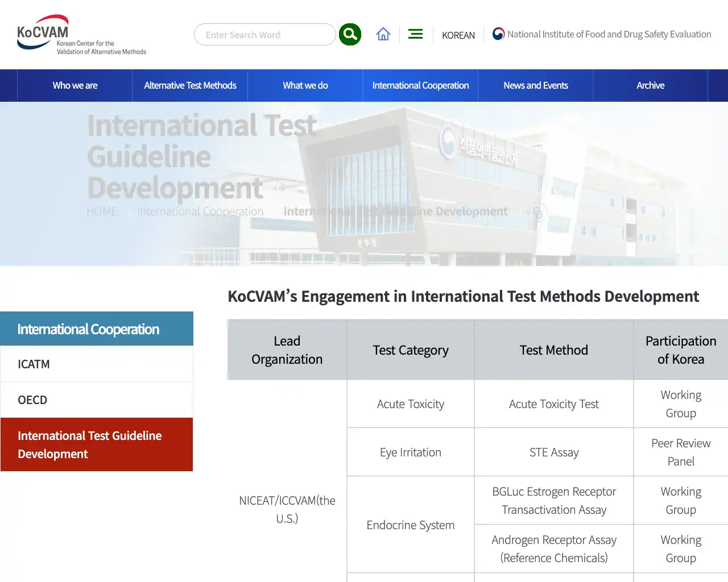
Task: Click the Lead Organization column header
Action: pos(287,350)
